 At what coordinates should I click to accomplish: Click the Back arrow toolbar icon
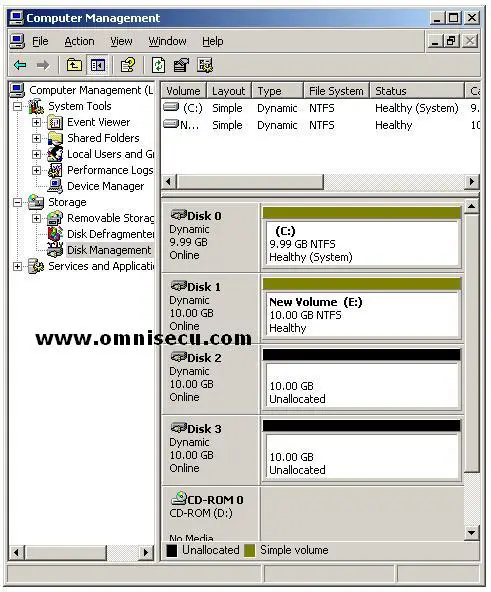pos(20,65)
